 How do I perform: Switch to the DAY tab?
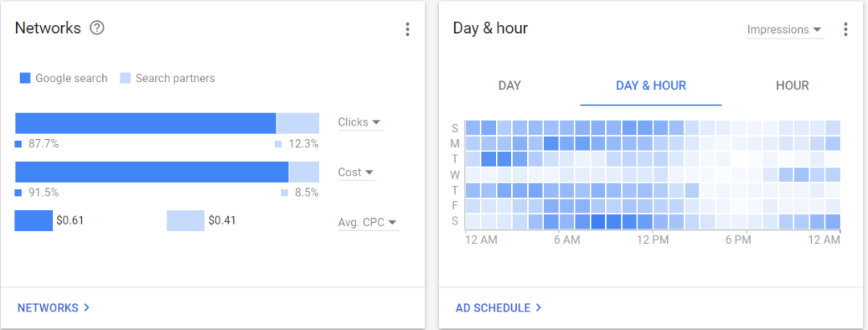click(510, 85)
